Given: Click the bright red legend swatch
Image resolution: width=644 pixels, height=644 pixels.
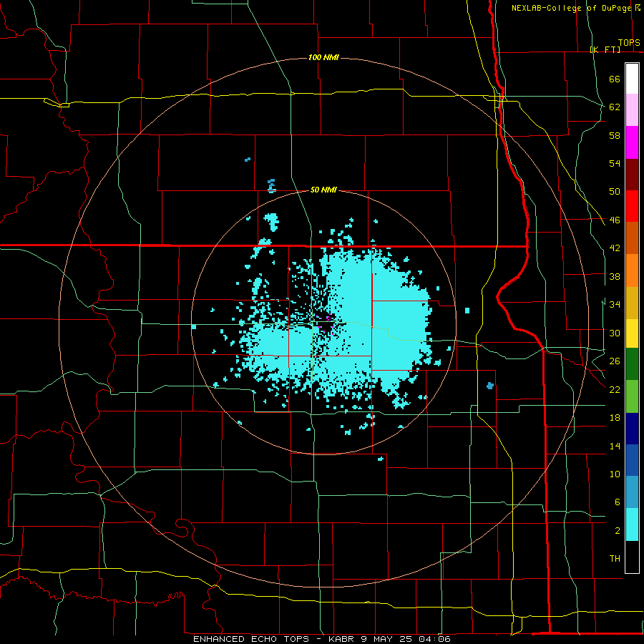Looking at the screenshot, I should pos(632,206).
